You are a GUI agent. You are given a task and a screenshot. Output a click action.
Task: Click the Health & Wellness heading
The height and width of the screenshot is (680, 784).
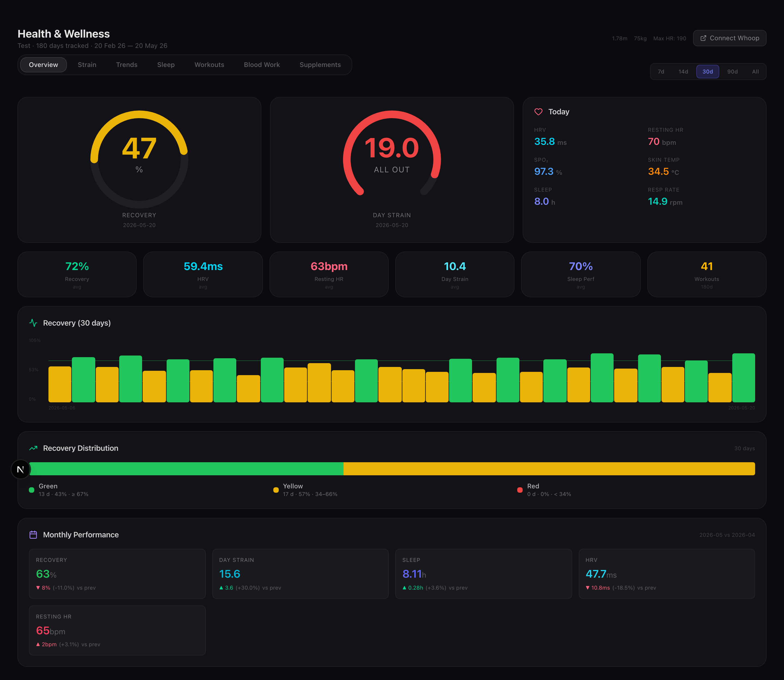click(x=64, y=34)
